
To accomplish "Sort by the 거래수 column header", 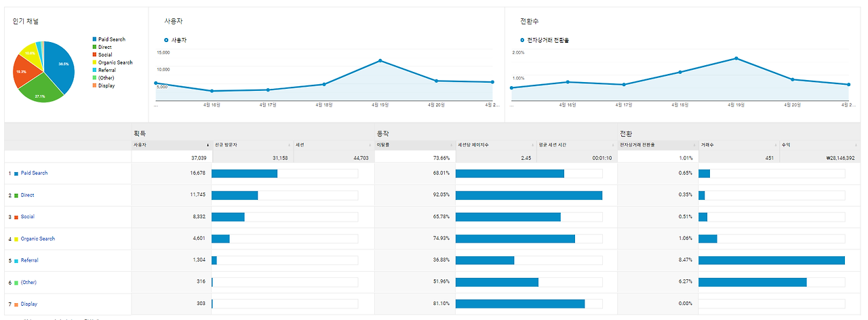I will [738, 145].
